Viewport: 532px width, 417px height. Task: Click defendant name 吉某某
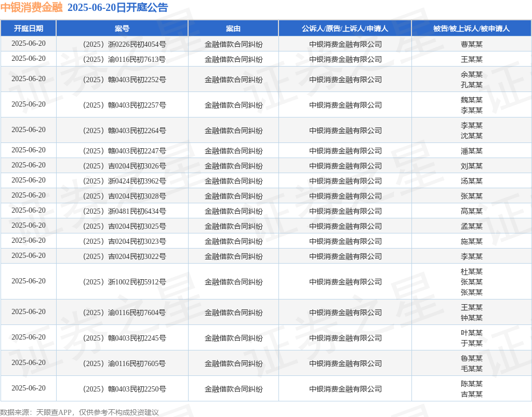click(472, 394)
